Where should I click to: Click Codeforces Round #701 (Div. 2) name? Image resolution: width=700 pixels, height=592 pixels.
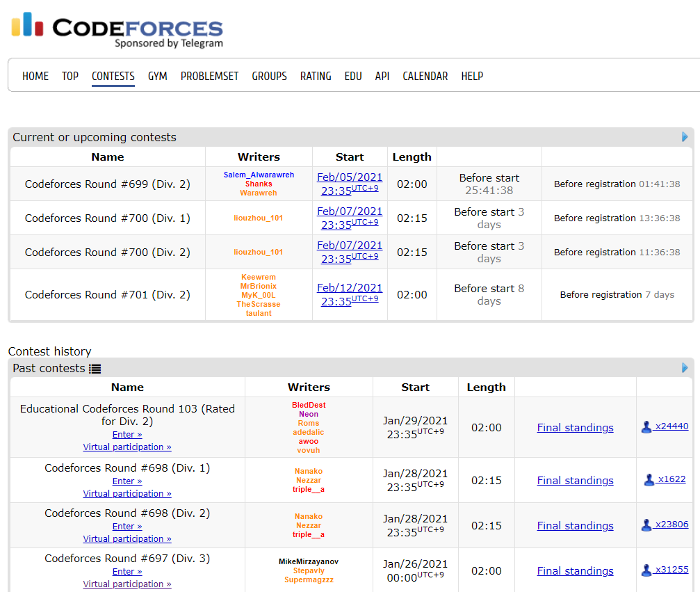click(108, 295)
